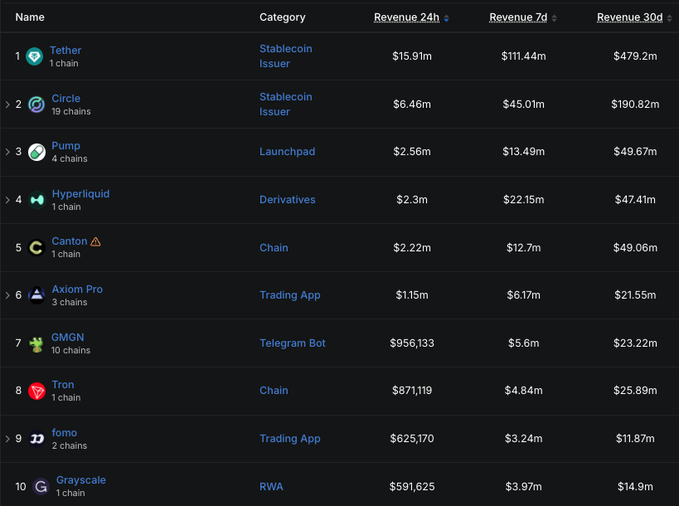Screen dimensions: 679x506
Task: Select Canton's $2.22m 24h revenue
Action: (x=412, y=248)
